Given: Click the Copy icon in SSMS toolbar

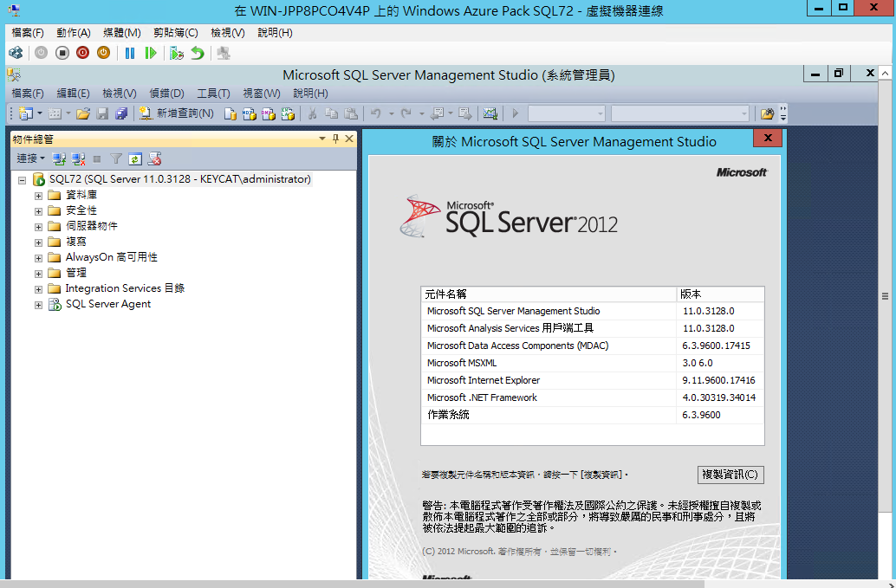Looking at the screenshot, I should pos(331,113).
